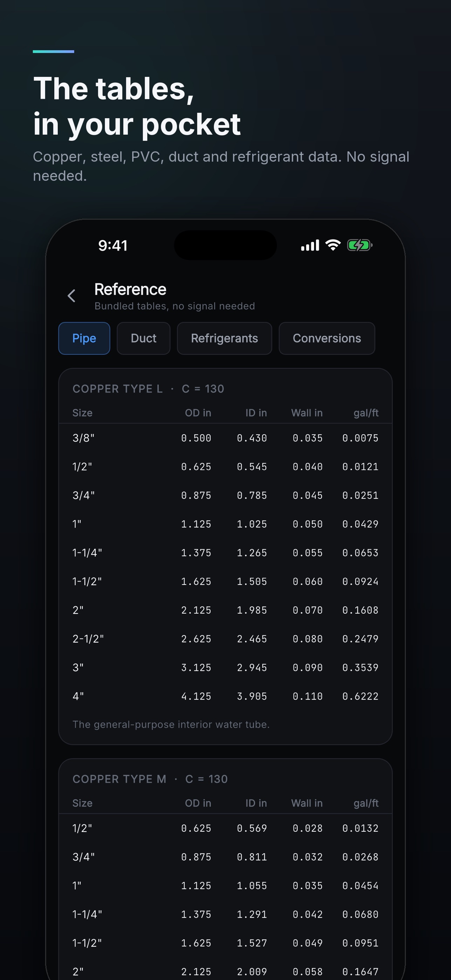Tap the COPPER TYPE L heading
The width and height of the screenshot is (451, 980).
(117, 389)
